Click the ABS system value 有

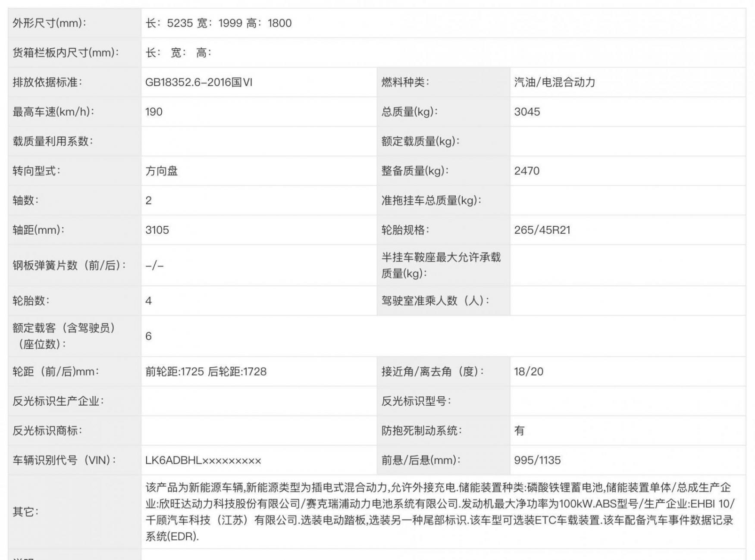pyautogui.click(x=519, y=431)
